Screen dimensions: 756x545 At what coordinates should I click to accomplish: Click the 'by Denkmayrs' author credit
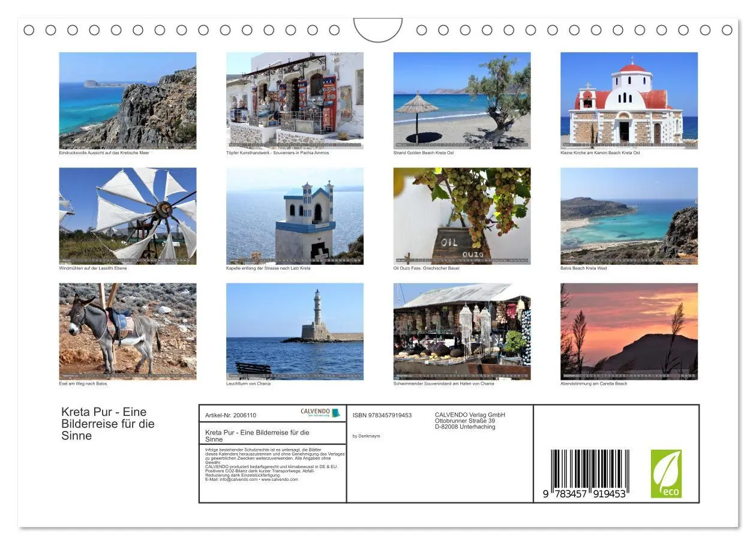367,436
